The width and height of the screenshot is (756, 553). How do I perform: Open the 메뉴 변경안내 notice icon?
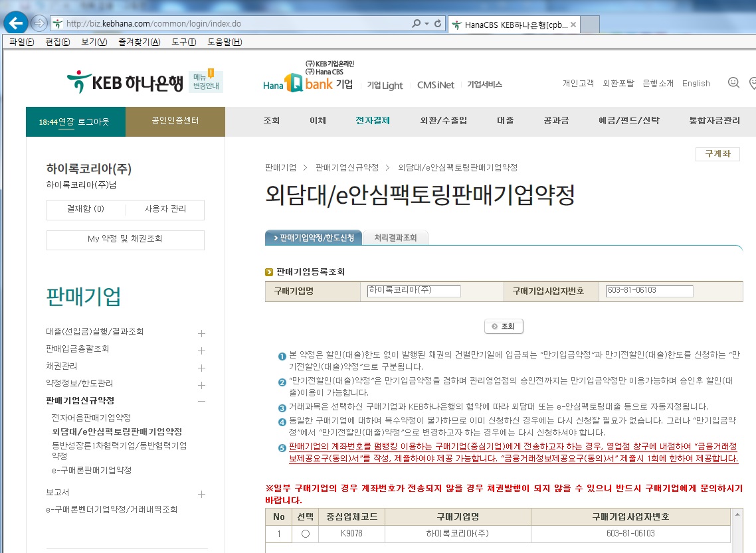pos(206,81)
